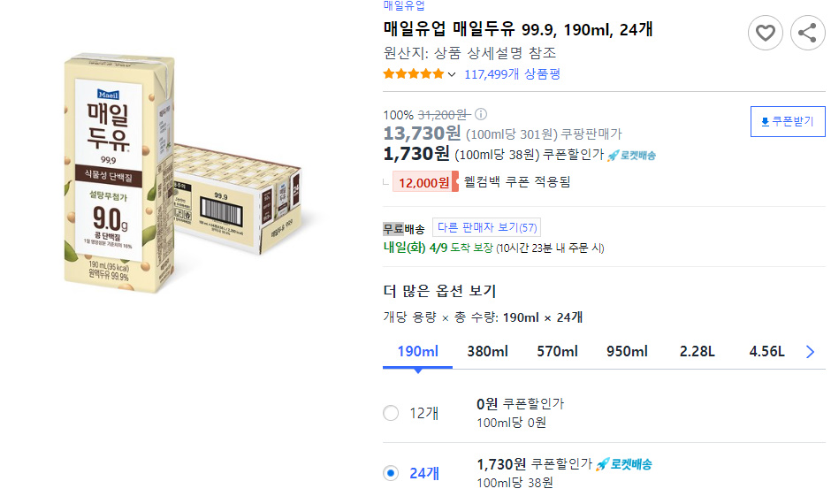The width and height of the screenshot is (831, 504).
Task: Open the 매일유업 brand link
Action: point(404,5)
